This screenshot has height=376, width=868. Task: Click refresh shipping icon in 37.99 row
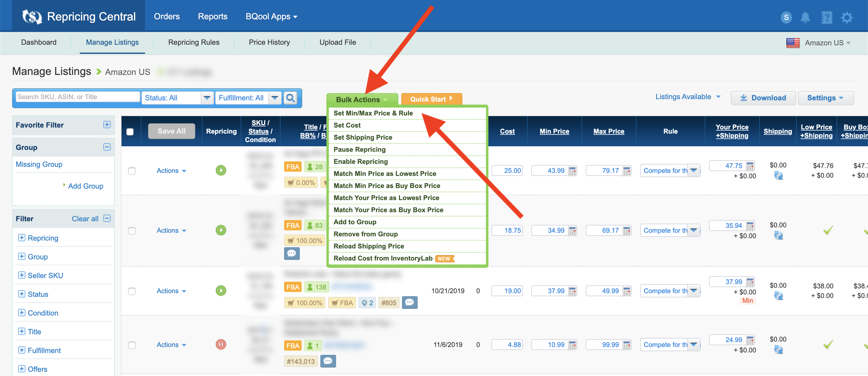(x=778, y=296)
